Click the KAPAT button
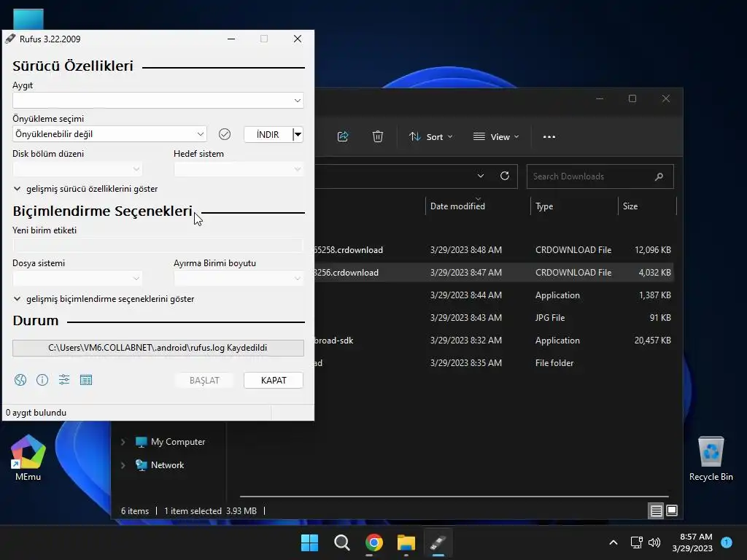 click(x=274, y=381)
